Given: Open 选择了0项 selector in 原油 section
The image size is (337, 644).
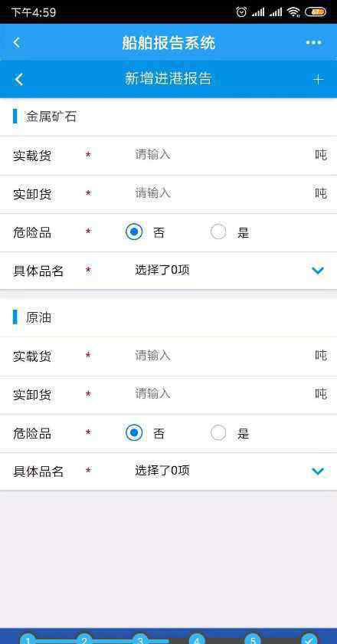Looking at the screenshot, I should pos(162,471).
